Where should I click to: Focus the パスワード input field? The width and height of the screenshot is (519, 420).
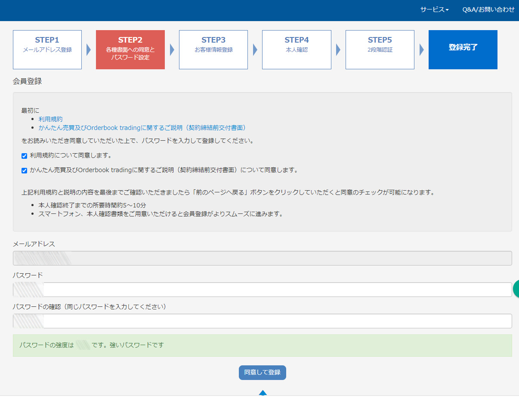coord(275,290)
